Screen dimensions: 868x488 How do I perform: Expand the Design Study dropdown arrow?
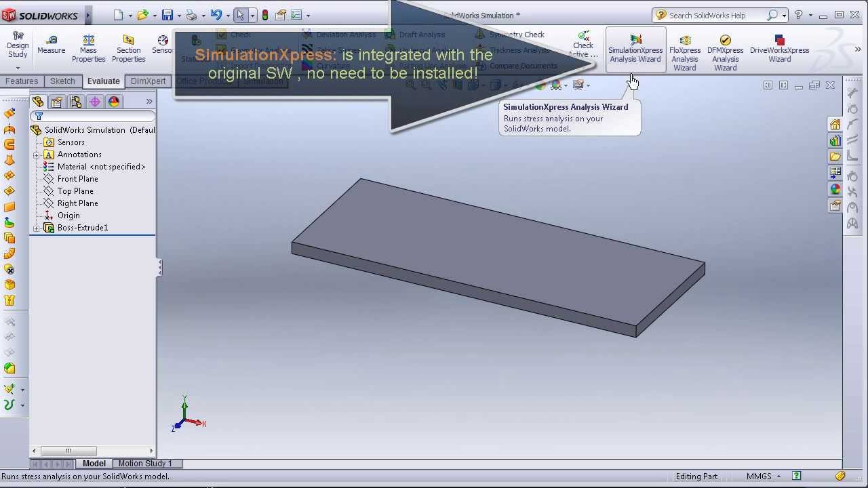click(x=18, y=68)
